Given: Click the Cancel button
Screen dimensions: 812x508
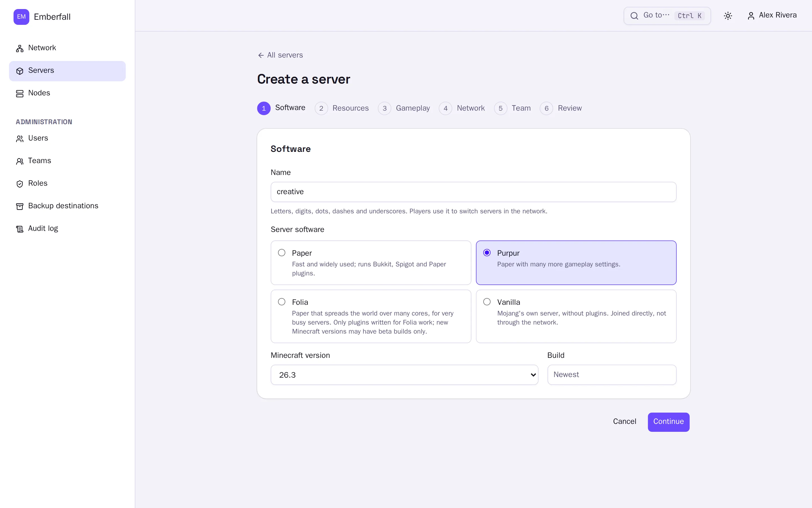Looking at the screenshot, I should pos(625,422).
